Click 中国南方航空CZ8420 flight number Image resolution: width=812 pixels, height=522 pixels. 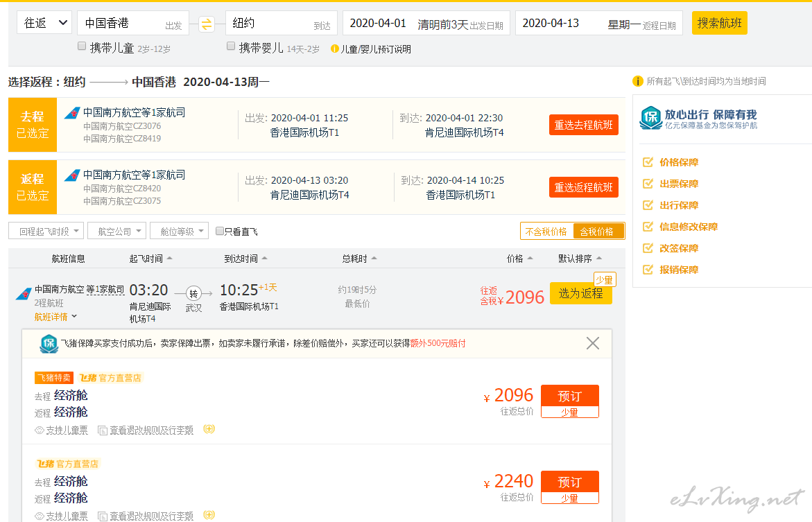point(122,189)
